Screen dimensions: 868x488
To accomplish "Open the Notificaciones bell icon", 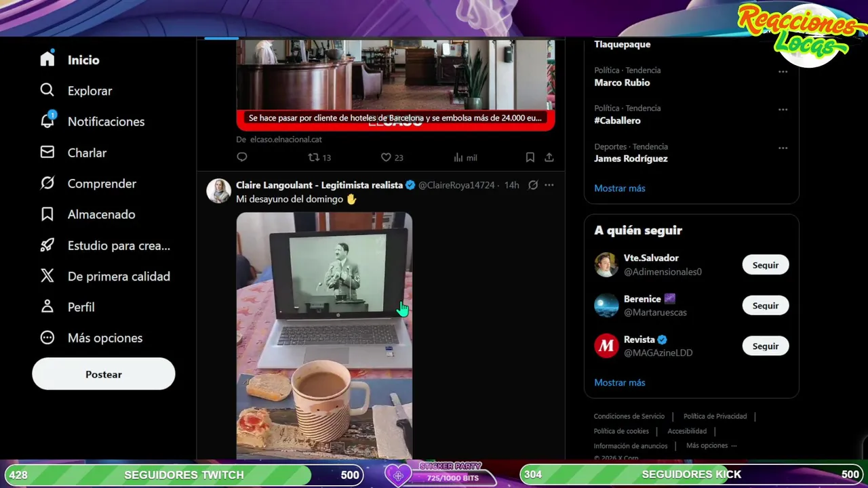I will pos(47,121).
